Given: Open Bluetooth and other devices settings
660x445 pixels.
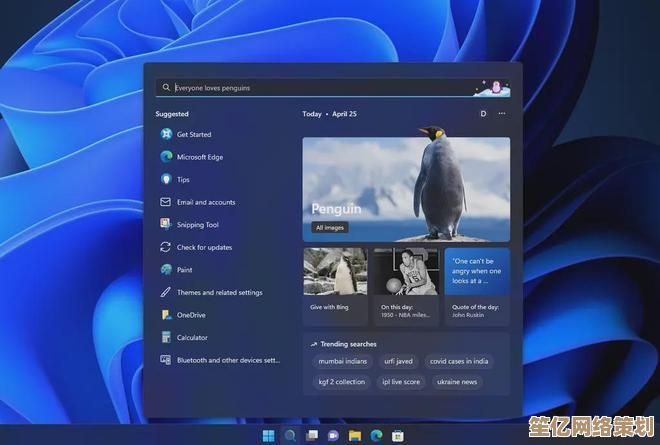Looking at the screenshot, I should coord(228,360).
